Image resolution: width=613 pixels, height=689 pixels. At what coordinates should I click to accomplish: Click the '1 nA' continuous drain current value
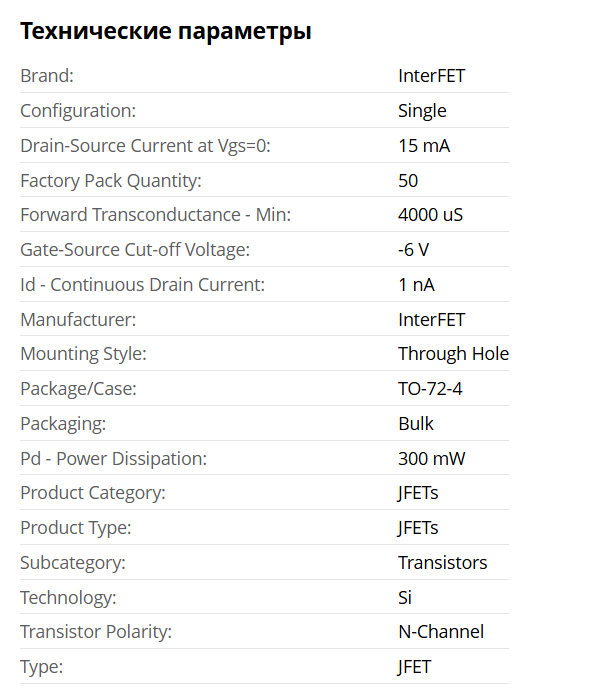pos(416,284)
